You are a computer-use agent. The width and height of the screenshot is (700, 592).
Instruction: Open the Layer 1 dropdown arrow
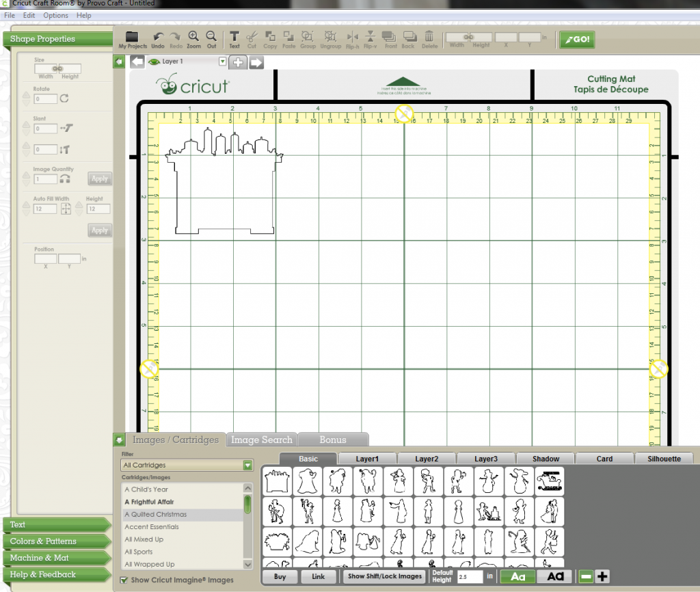pos(222,61)
